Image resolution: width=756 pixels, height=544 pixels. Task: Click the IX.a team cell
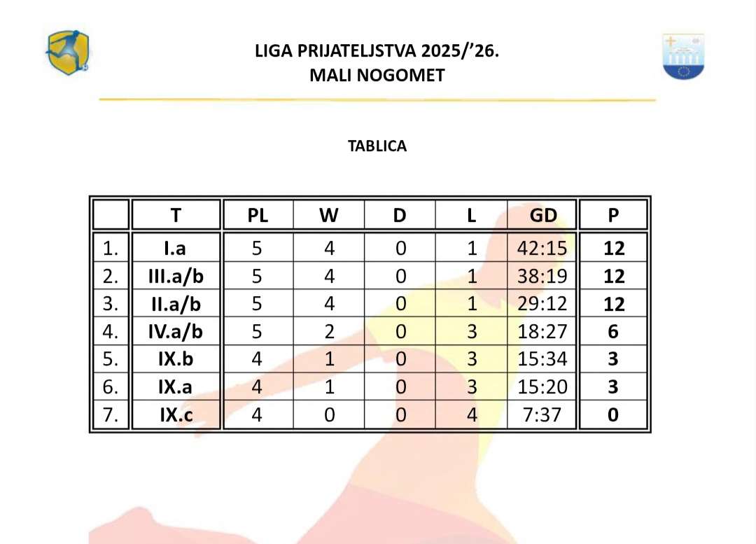point(175,386)
